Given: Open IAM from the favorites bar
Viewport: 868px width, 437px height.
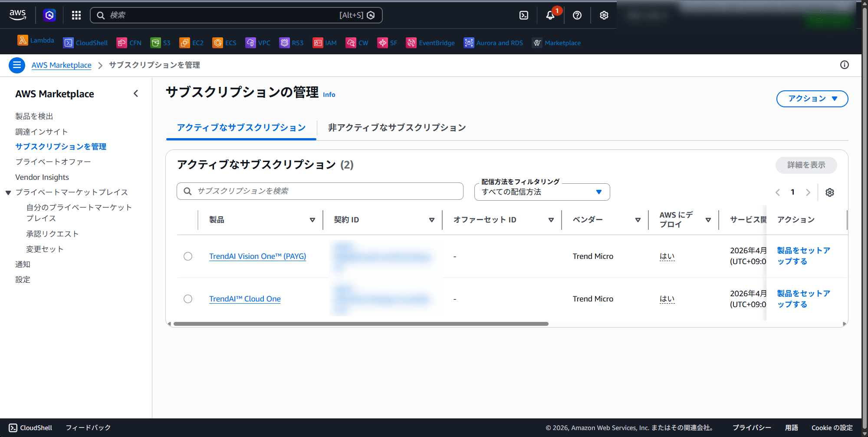Looking at the screenshot, I should (325, 43).
